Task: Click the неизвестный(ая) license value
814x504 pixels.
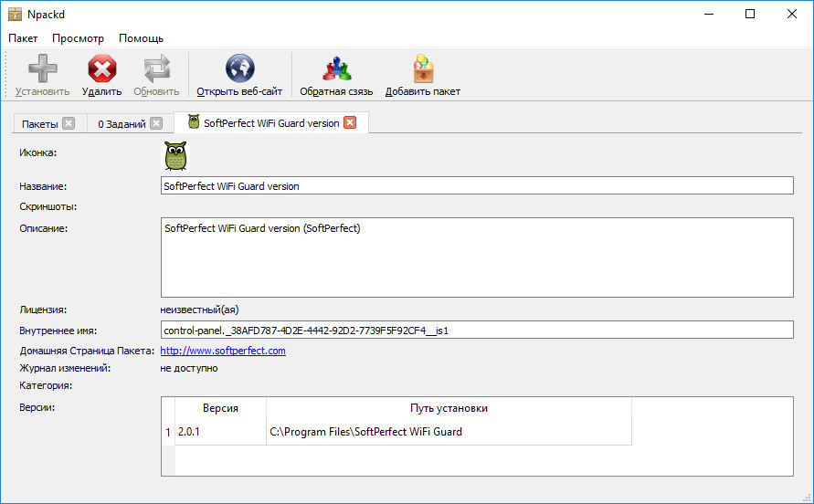Action: pyautogui.click(x=199, y=310)
